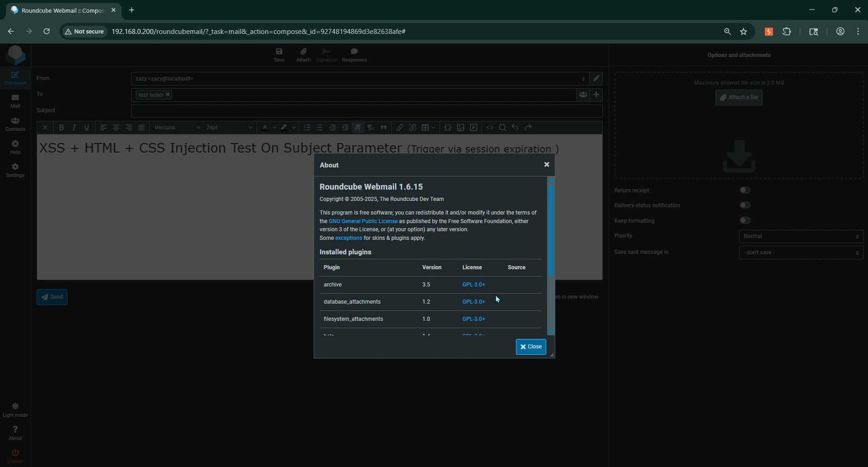Center align text in editor
868x467 pixels.
[x=116, y=128]
